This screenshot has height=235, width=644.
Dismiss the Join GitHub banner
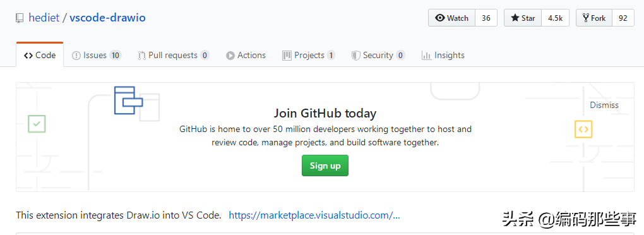click(604, 105)
